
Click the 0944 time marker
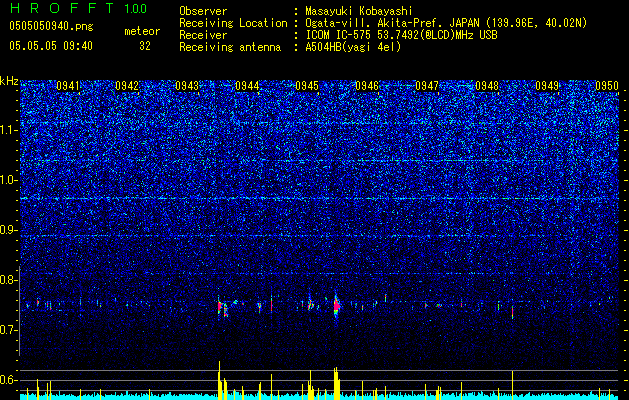(247, 86)
